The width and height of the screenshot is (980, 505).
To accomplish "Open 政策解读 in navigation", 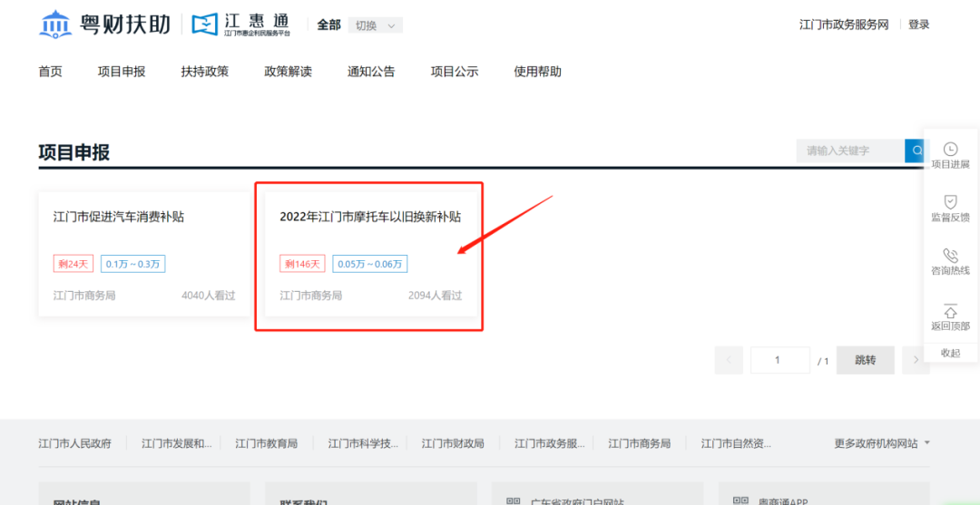I will (289, 72).
